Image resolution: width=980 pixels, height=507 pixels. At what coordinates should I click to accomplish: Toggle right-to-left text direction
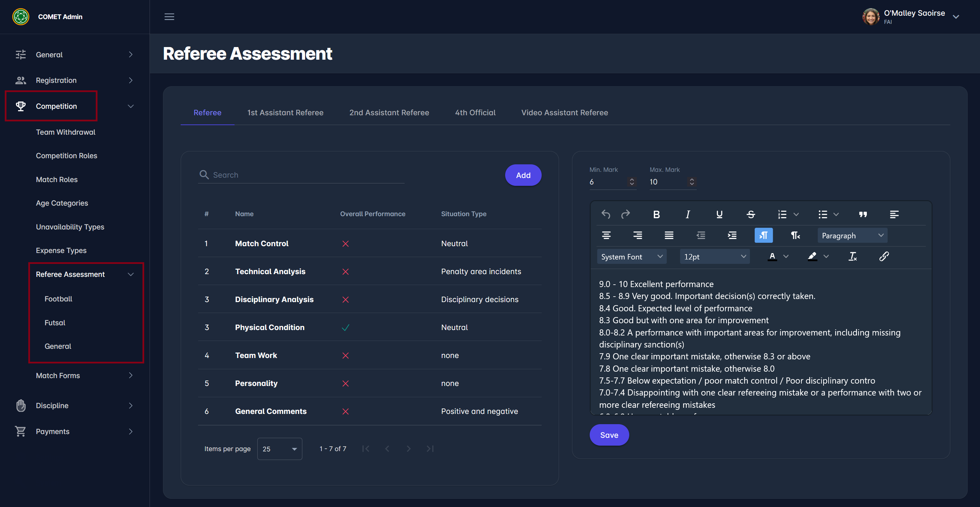[x=795, y=236]
